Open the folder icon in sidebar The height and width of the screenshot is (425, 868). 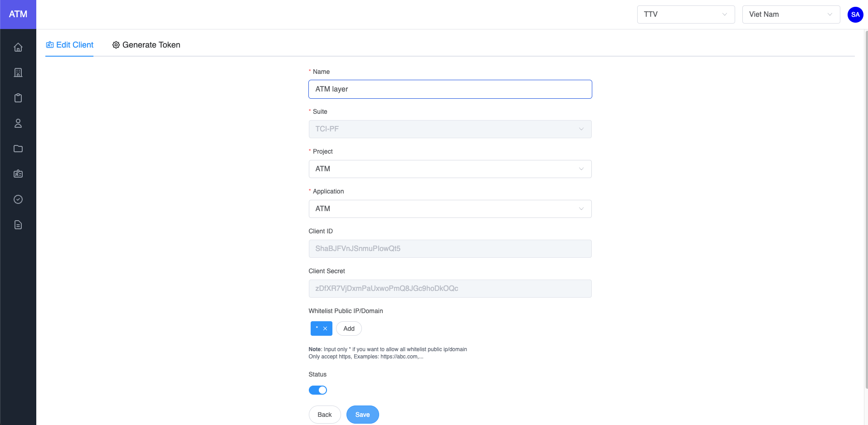pos(18,149)
